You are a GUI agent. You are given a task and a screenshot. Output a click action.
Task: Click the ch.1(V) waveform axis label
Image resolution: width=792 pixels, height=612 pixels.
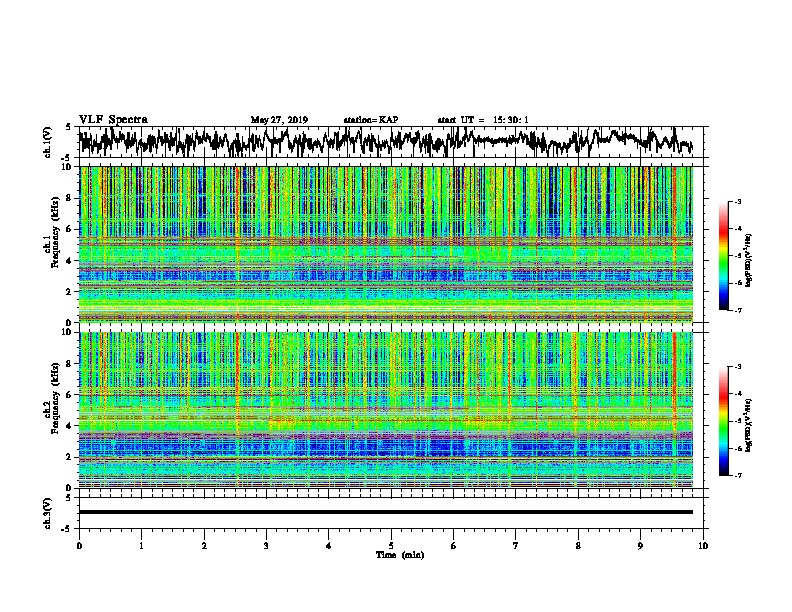pyautogui.click(x=48, y=142)
